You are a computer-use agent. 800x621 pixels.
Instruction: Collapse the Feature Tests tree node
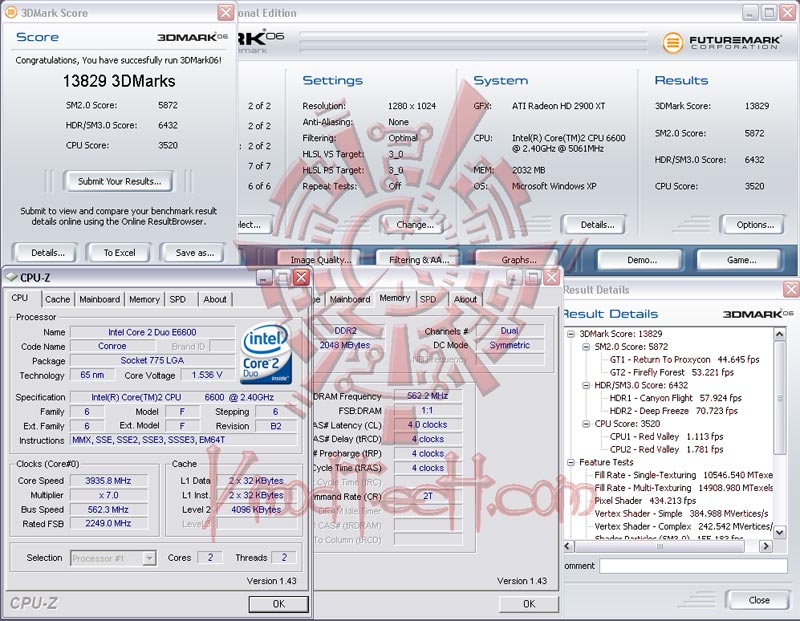[571, 462]
